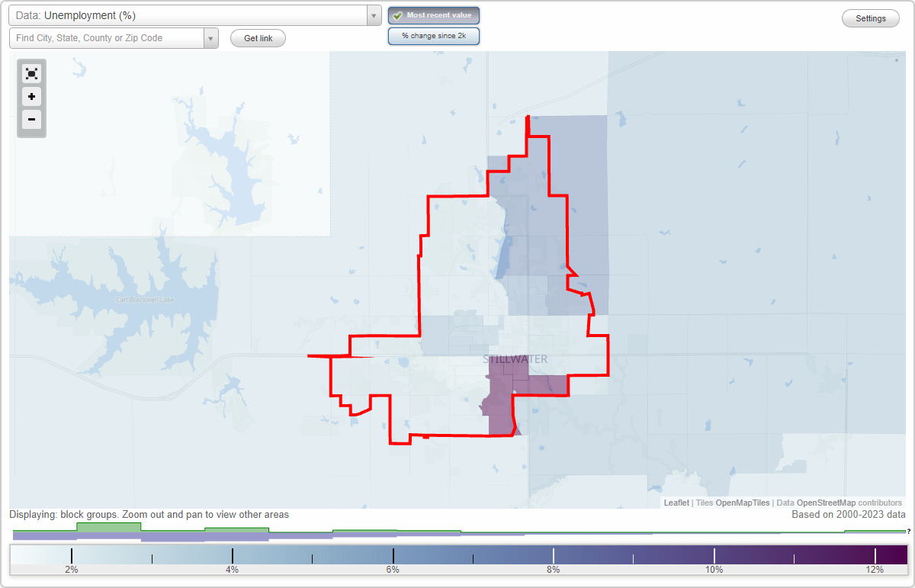Click the fullscreen map icon
This screenshot has width=915, height=588.
pyautogui.click(x=31, y=74)
